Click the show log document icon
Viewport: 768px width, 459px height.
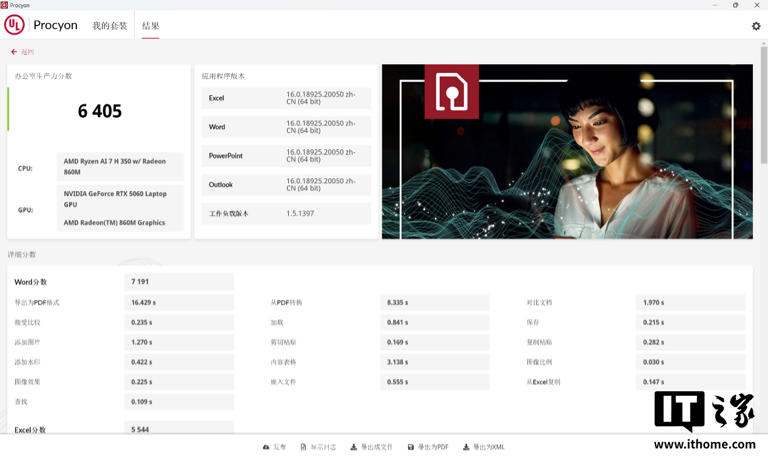pos(303,447)
